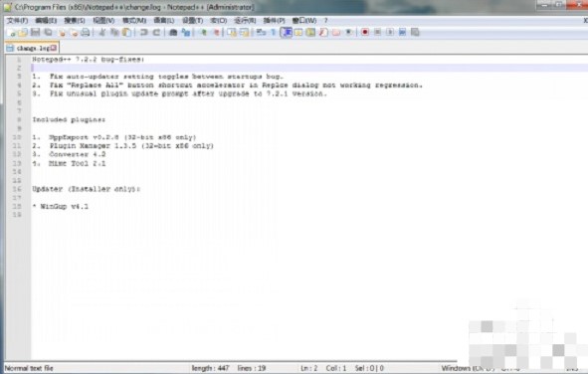Open the Function List toolbar icon
This screenshot has height=374, width=588.
click(x=323, y=32)
